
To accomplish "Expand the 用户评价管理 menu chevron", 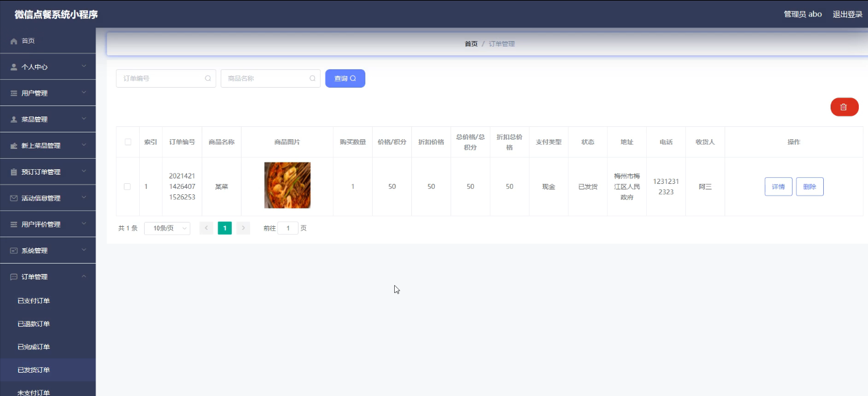I will click(84, 224).
